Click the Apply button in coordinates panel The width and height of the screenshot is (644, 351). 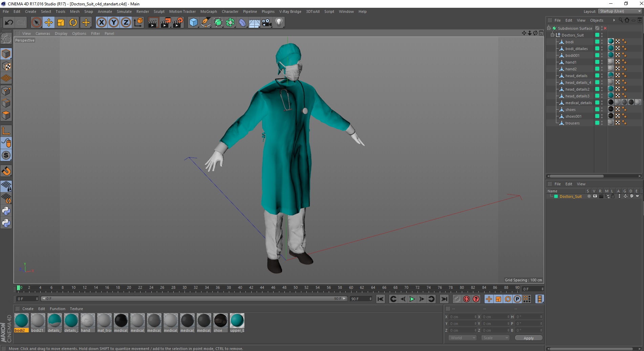point(529,338)
